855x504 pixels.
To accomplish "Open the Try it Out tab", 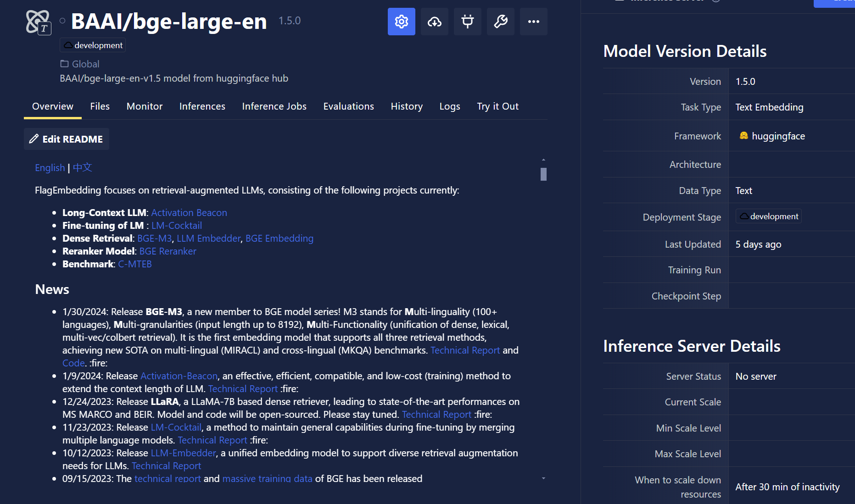I will tap(498, 106).
